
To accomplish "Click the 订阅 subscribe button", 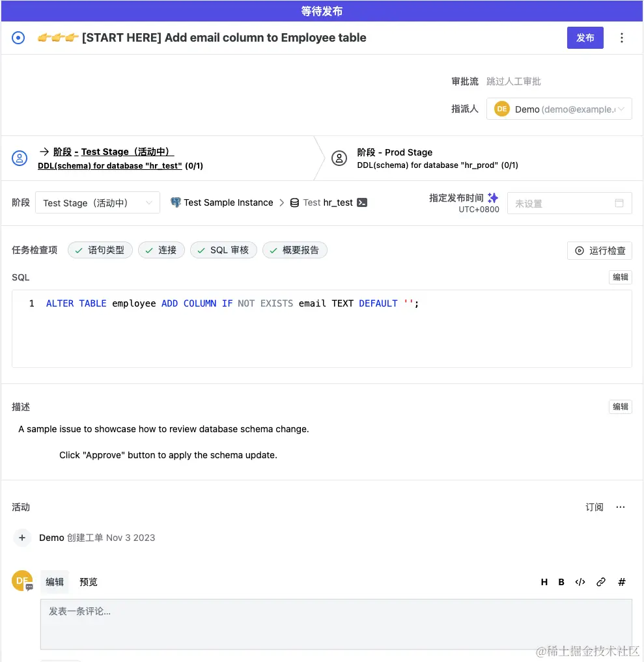I will tap(594, 507).
